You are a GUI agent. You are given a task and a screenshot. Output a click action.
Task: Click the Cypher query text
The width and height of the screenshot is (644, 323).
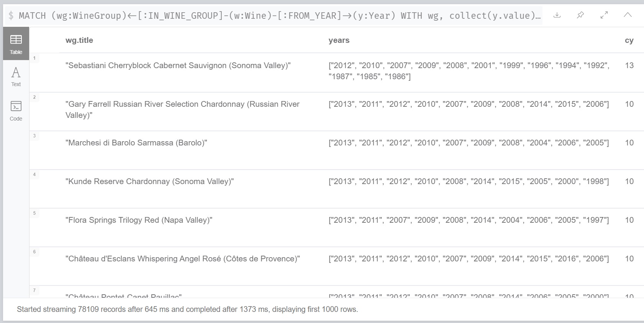tap(279, 16)
